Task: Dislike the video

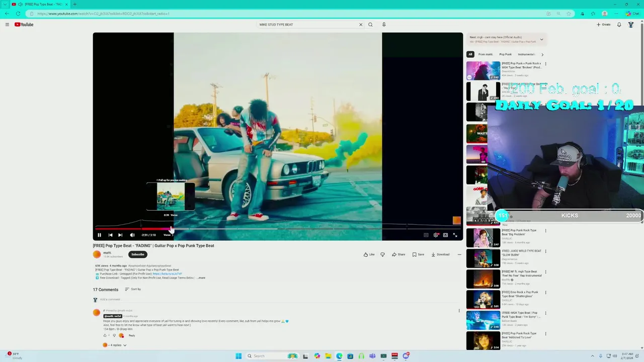Action: pyautogui.click(x=382, y=254)
